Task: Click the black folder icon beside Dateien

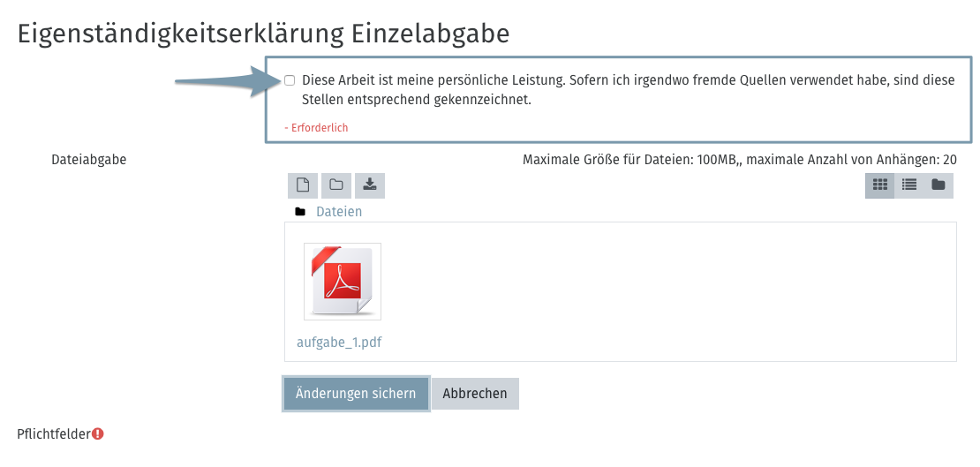Action: 300,212
